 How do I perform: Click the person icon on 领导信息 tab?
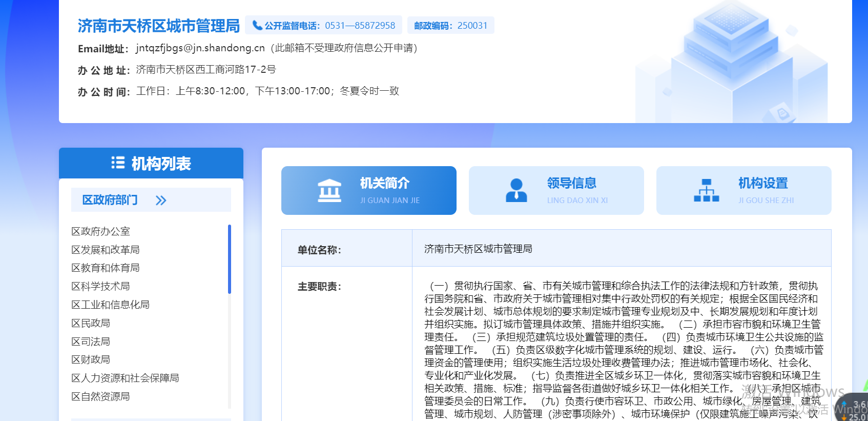(516, 190)
